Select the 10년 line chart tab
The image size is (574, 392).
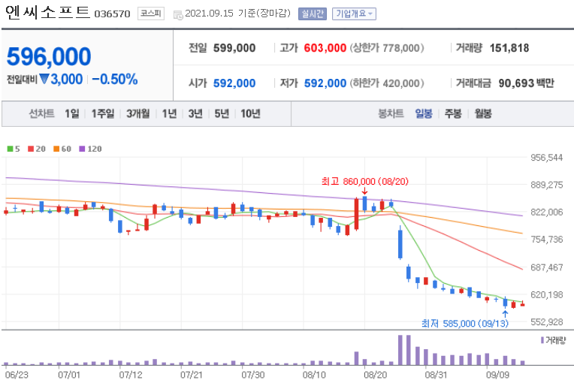(250, 114)
